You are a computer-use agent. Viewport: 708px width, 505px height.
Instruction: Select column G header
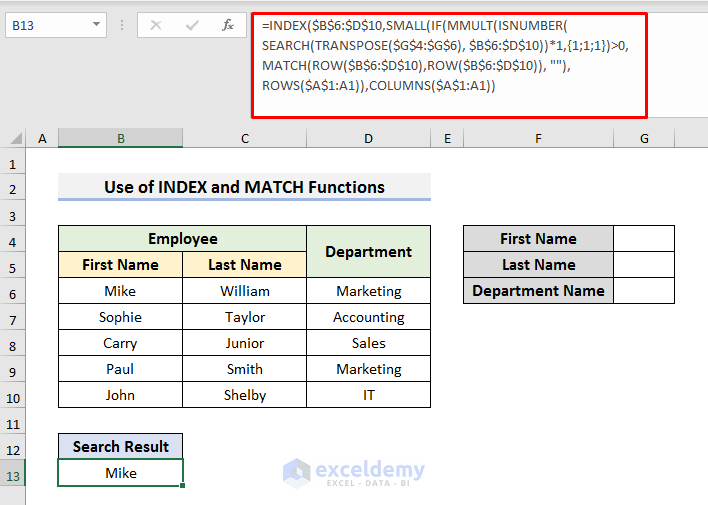point(644,138)
